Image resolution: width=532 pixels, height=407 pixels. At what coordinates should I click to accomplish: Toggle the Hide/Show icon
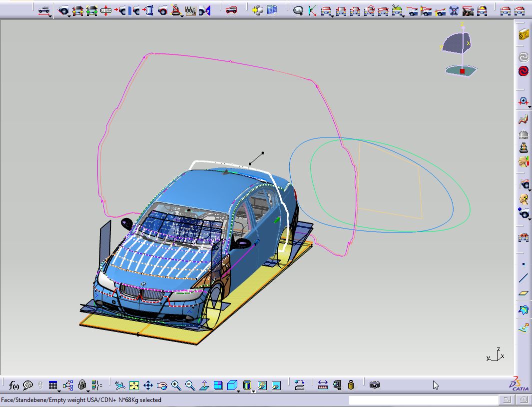(262, 385)
